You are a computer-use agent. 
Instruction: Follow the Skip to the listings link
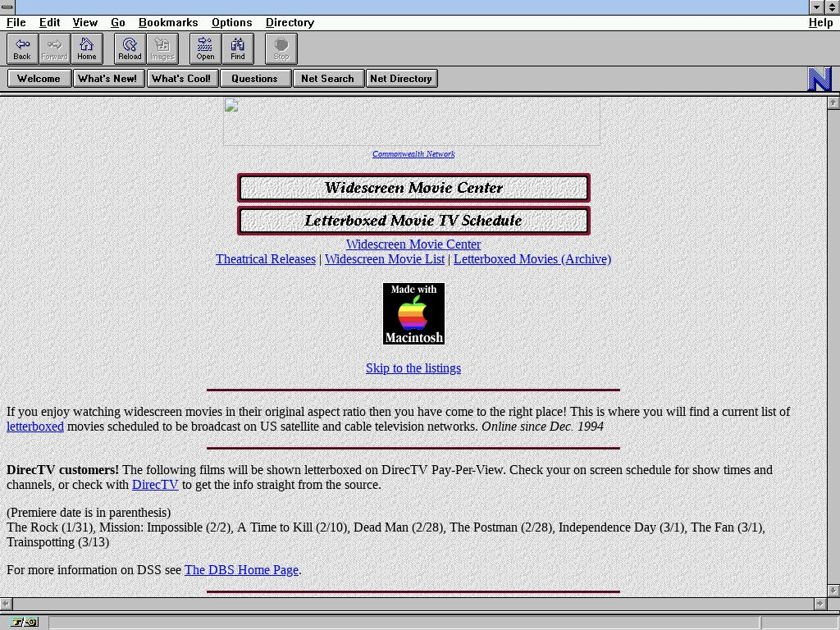click(413, 368)
